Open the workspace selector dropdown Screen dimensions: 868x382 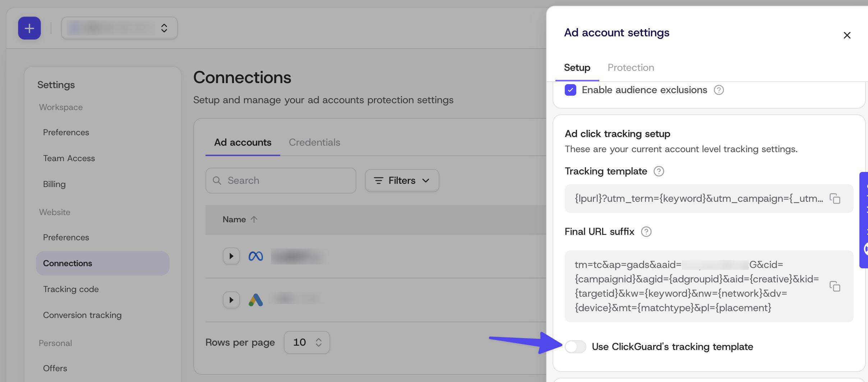coord(119,28)
